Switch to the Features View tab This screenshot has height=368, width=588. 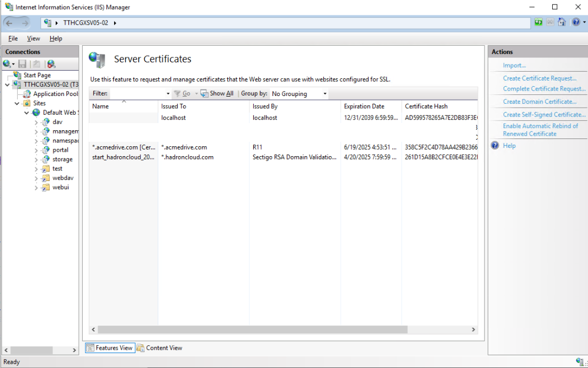pos(110,348)
